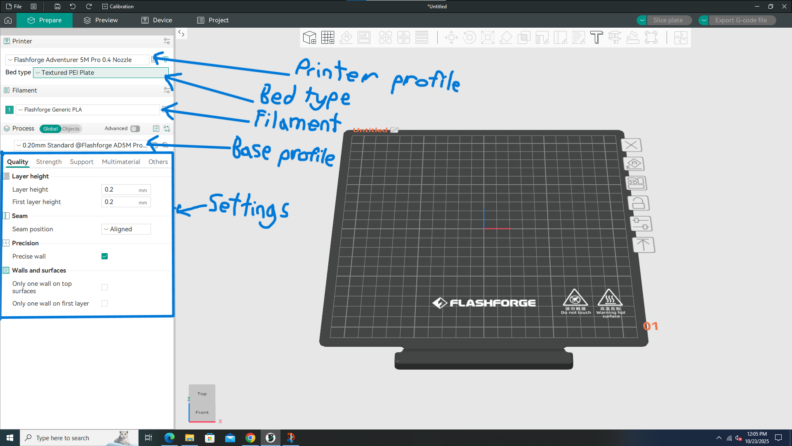Click the Slice plate button
Screen dimensions: 792x446
[668, 20]
